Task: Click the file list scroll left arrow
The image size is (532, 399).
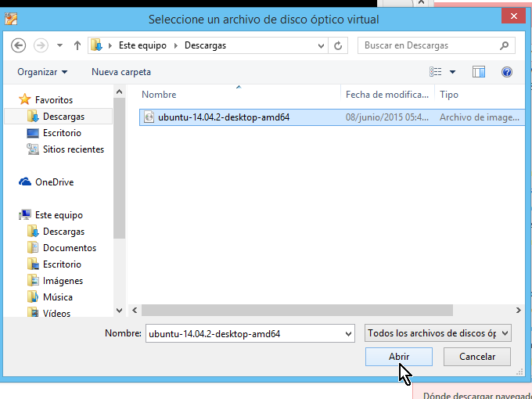Action: coord(135,310)
